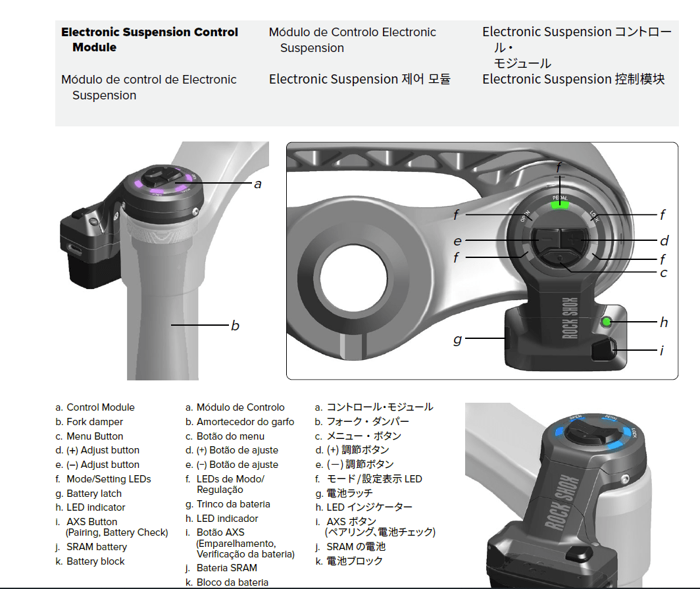Screen dimensions: 700x589
Task: Click the Chinese heading 'Electronic Suspension 控制模块'
Action: [574, 80]
